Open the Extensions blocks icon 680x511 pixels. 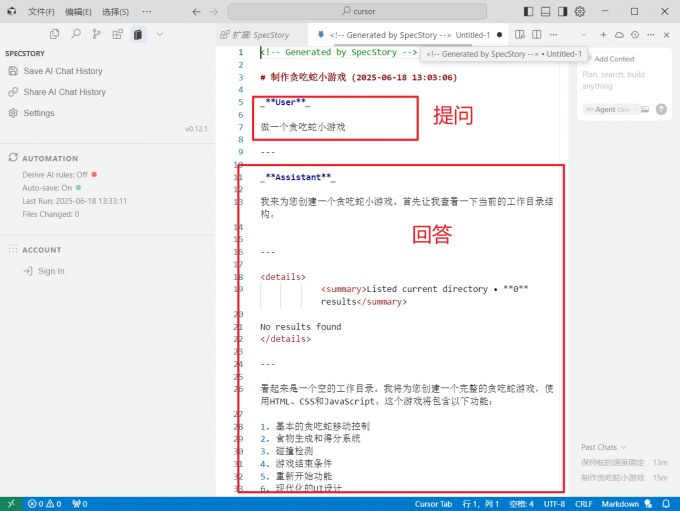(x=118, y=34)
